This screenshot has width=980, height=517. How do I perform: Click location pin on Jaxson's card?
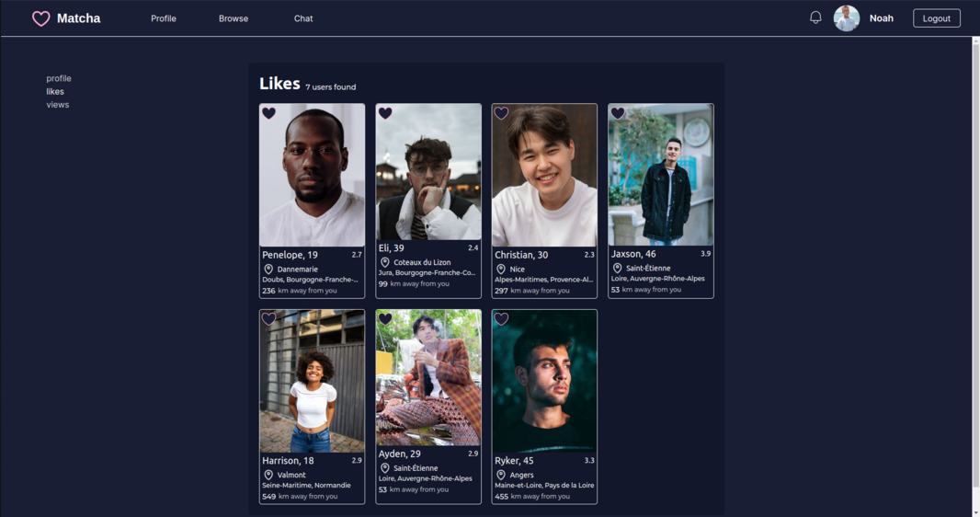(618, 269)
